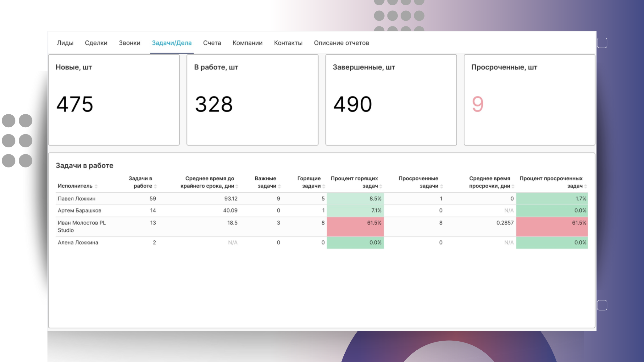Sort by Процент горящих задач icon
The height and width of the screenshot is (362, 644).
(x=381, y=186)
